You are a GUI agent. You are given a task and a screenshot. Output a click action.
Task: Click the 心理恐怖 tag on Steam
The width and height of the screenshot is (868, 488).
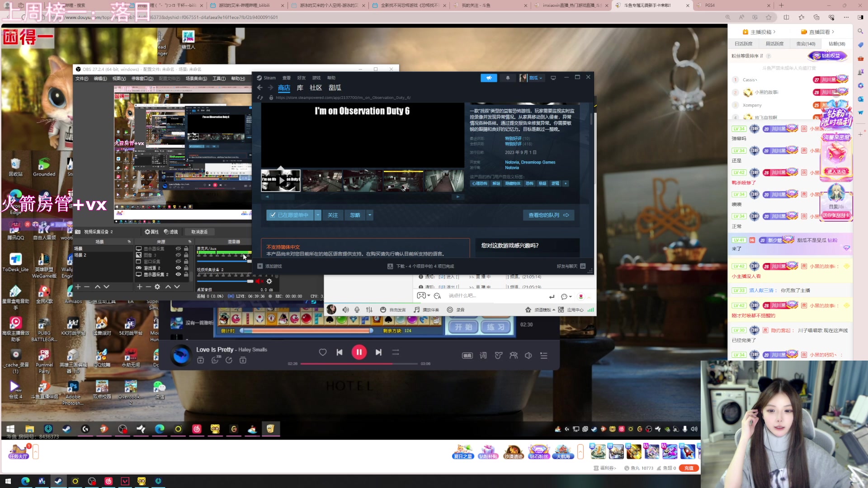(480, 183)
